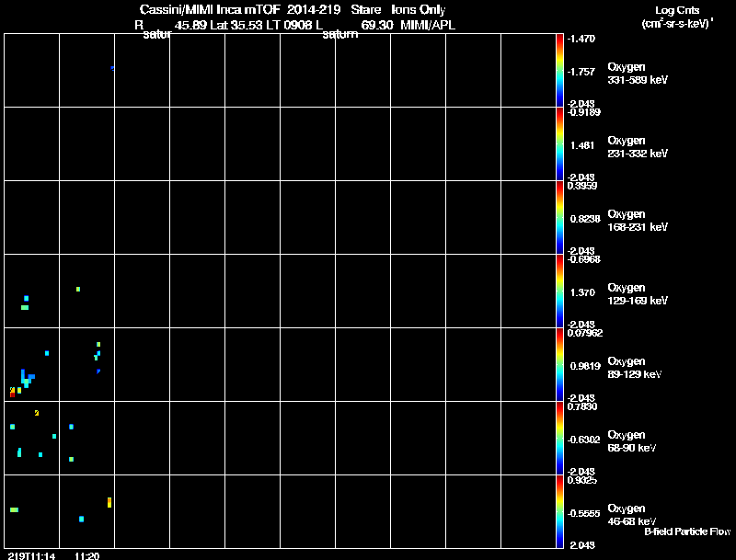The height and width of the screenshot is (560, 736).
Task: Click the 'Stare' word in title
Action: pyautogui.click(x=365, y=10)
